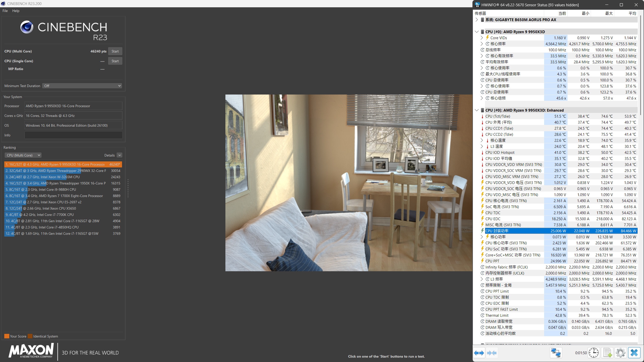Viewport: 644px width, 362px height.
Task: Click the Details label in Ranking
Action: [x=109, y=155]
